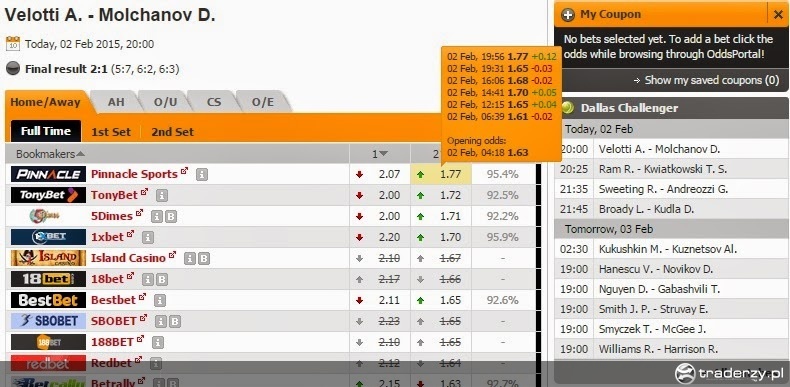Close the My Coupon panel
790x387 pixels.
(x=778, y=15)
